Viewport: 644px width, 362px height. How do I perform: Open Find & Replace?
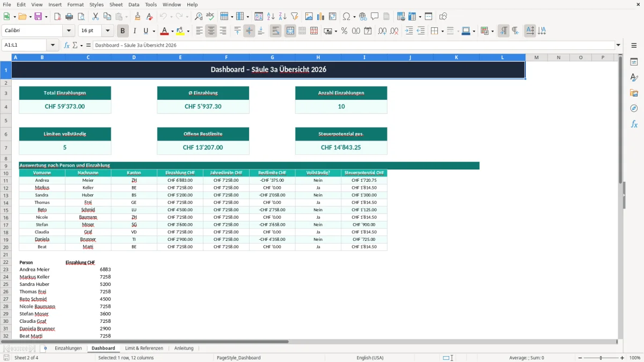pyautogui.click(x=198, y=17)
